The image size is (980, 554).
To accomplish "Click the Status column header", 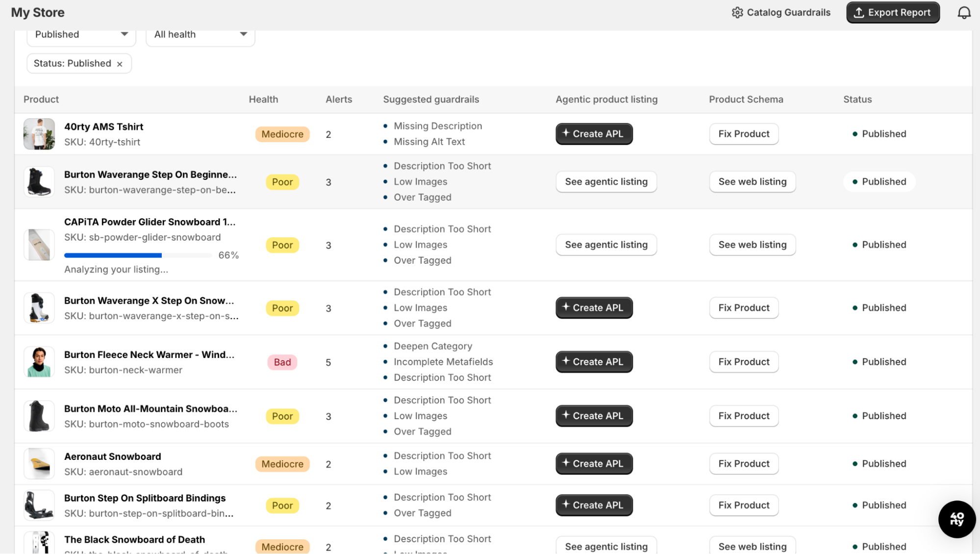I will (x=857, y=100).
